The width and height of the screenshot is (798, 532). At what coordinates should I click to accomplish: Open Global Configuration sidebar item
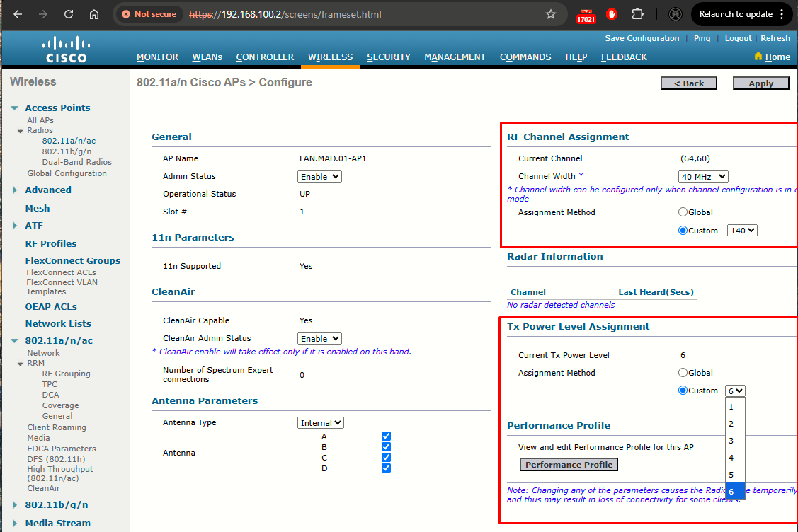(x=67, y=173)
